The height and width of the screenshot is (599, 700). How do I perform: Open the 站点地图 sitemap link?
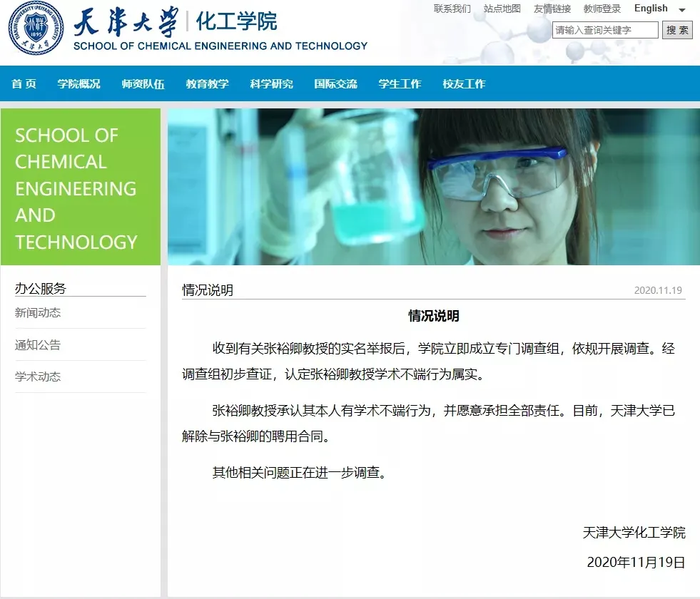tap(502, 9)
